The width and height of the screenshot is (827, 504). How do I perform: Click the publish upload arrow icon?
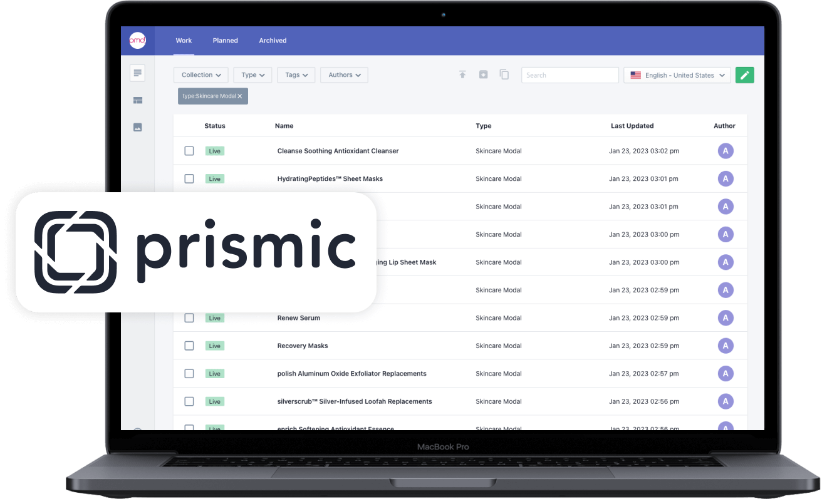[462, 75]
